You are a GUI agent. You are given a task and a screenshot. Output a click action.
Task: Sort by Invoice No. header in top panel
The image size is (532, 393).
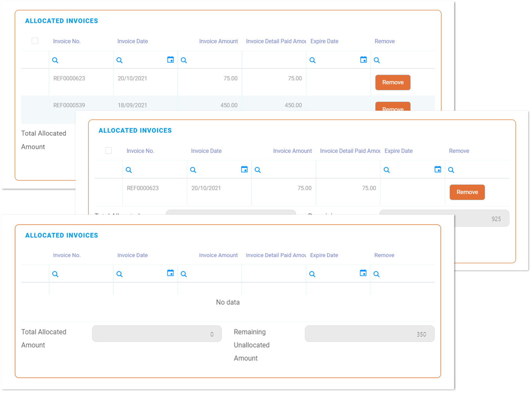point(67,41)
